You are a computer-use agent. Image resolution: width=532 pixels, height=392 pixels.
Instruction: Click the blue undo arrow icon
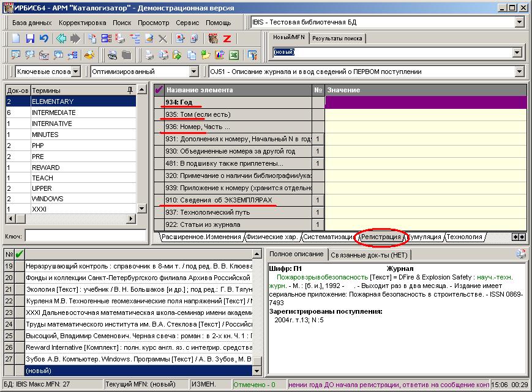coord(43,39)
